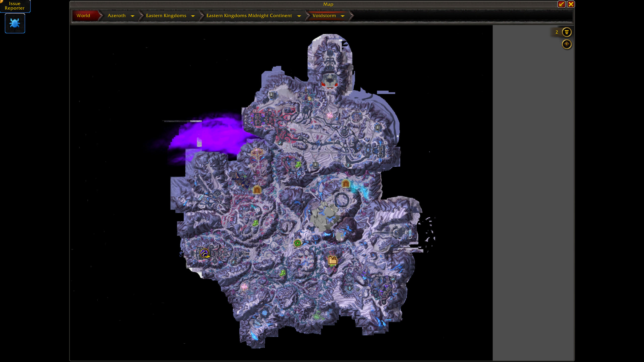The image size is (644, 362).
Task: Select the World breadcrumb tab
Action: [x=83, y=16]
